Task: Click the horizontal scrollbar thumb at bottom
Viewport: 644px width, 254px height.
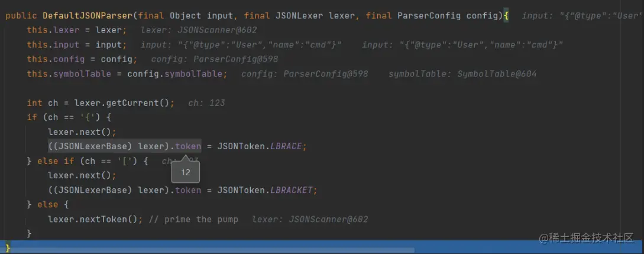Action: [x=207, y=250]
